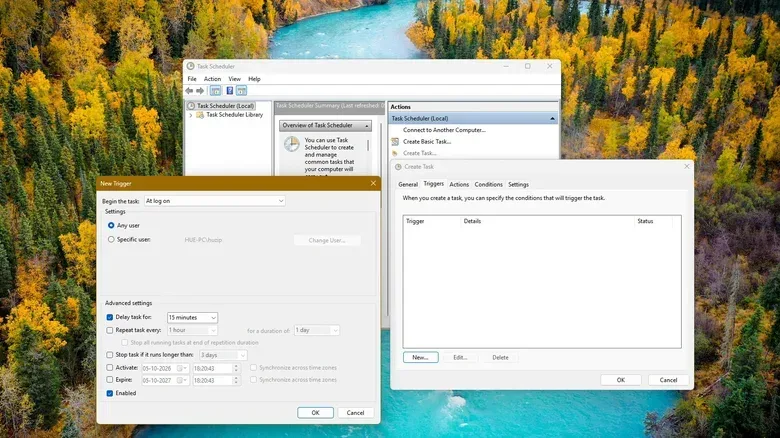Open the File menu

click(x=192, y=79)
